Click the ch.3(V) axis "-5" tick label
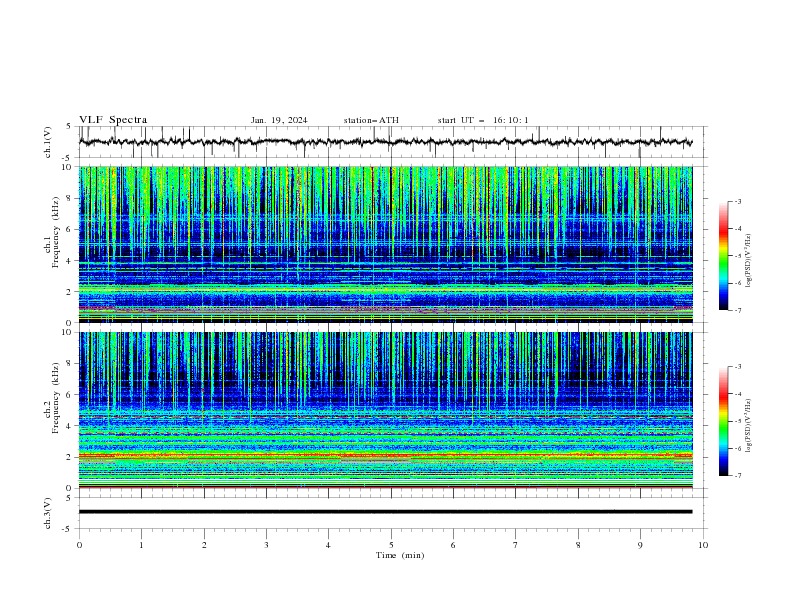This screenshot has height=612, width=792. click(x=68, y=529)
